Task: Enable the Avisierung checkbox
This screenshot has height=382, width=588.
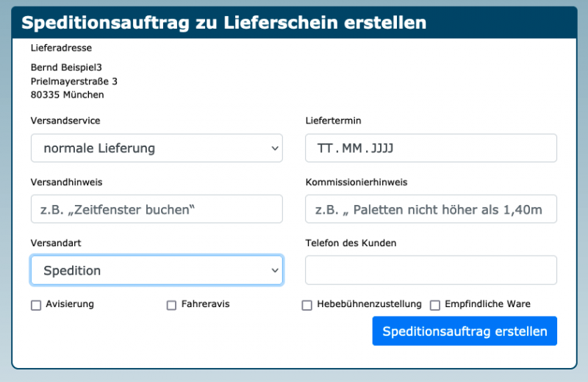Action: coord(36,306)
